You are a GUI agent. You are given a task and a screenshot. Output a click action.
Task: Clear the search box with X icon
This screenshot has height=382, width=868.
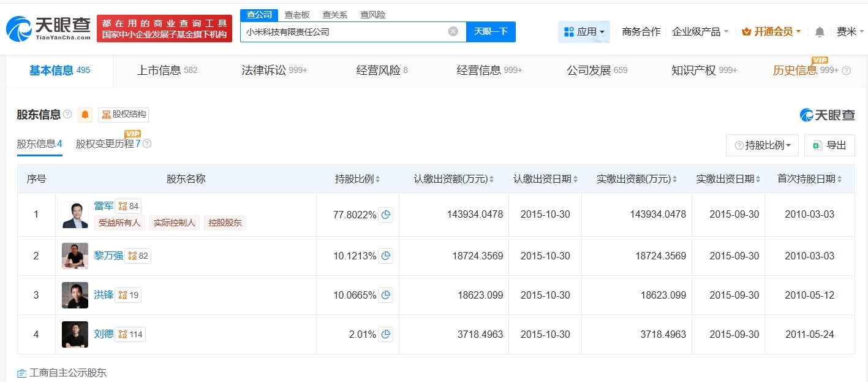point(453,31)
